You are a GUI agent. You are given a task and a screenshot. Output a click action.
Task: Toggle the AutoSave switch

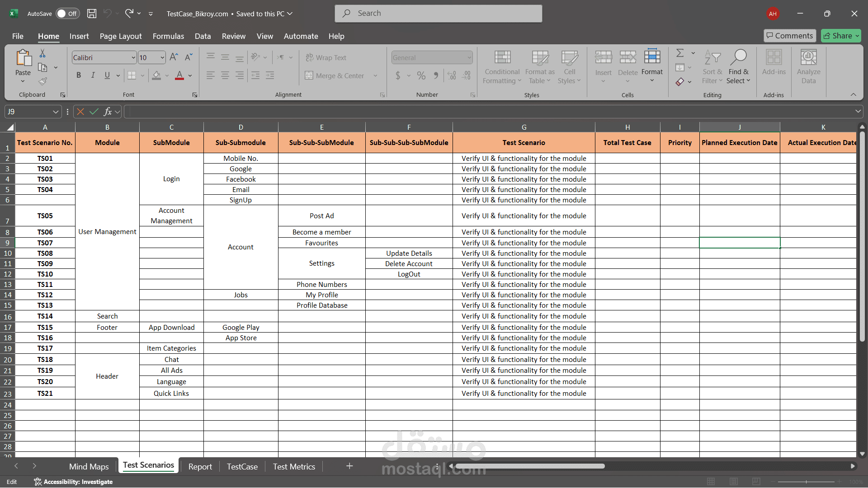tap(67, 14)
